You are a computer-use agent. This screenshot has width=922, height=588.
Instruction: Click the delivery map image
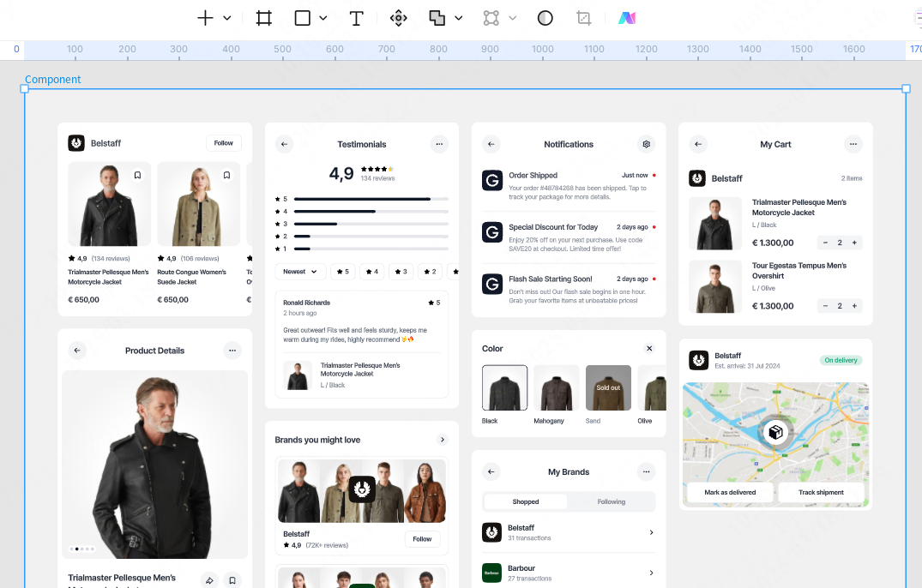[775, 445]
